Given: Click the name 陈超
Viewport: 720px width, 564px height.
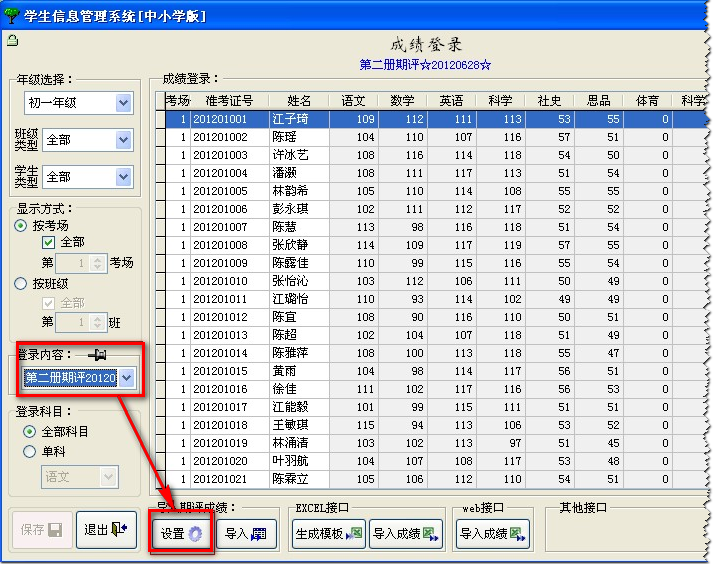Looking at the screenshot, I should click(x=284, y=335).
